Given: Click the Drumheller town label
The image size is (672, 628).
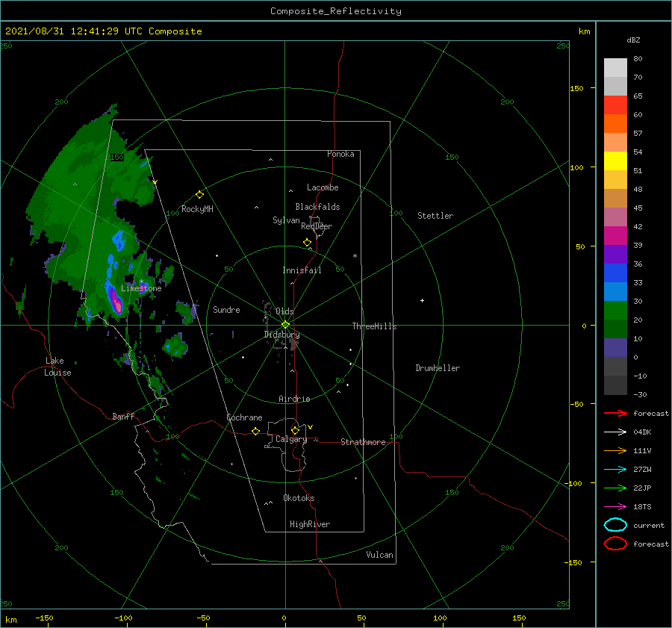Looking at the screenshot, I should tap(438, 368).
